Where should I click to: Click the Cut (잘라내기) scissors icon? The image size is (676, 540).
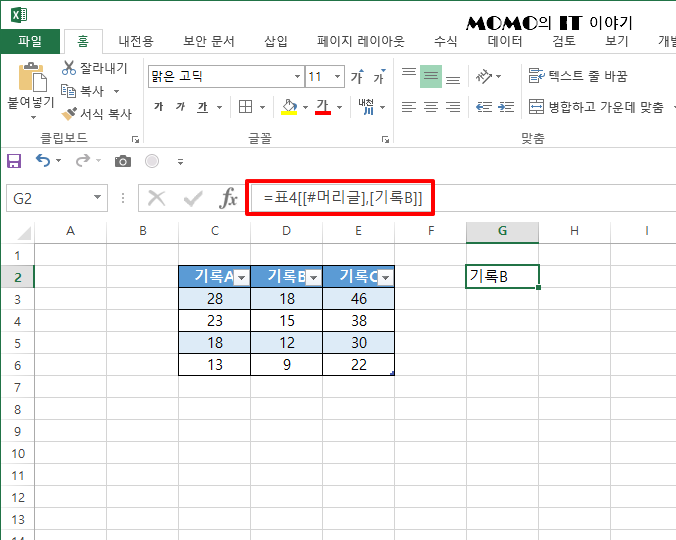[69, 68]
